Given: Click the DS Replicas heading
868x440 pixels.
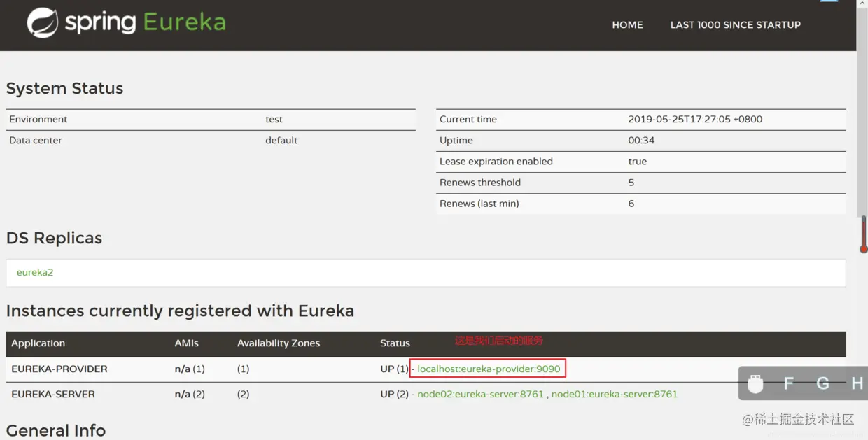Looking at the screenshot, I should 54,238.
